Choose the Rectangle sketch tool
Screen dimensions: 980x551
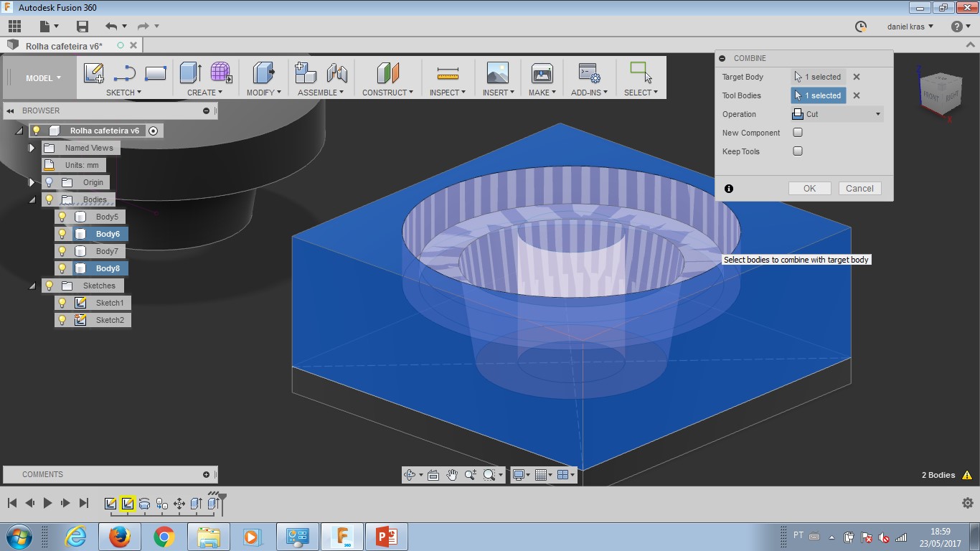(156, 73)
